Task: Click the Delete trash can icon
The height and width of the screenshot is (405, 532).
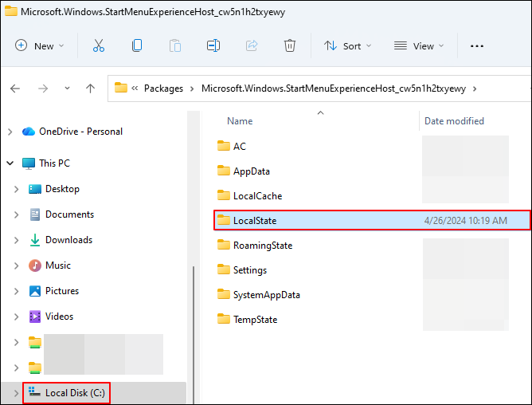Action: (289, 45)
